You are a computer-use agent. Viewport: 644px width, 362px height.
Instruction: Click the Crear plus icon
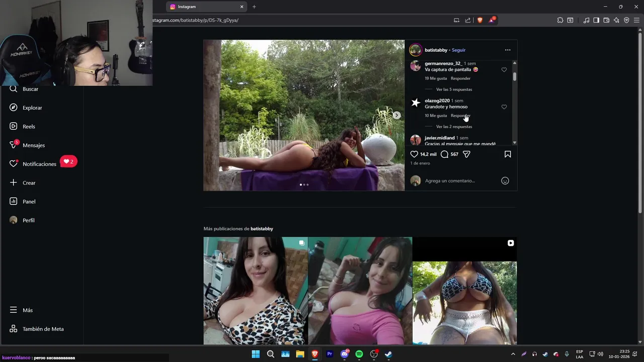point(14,183)
